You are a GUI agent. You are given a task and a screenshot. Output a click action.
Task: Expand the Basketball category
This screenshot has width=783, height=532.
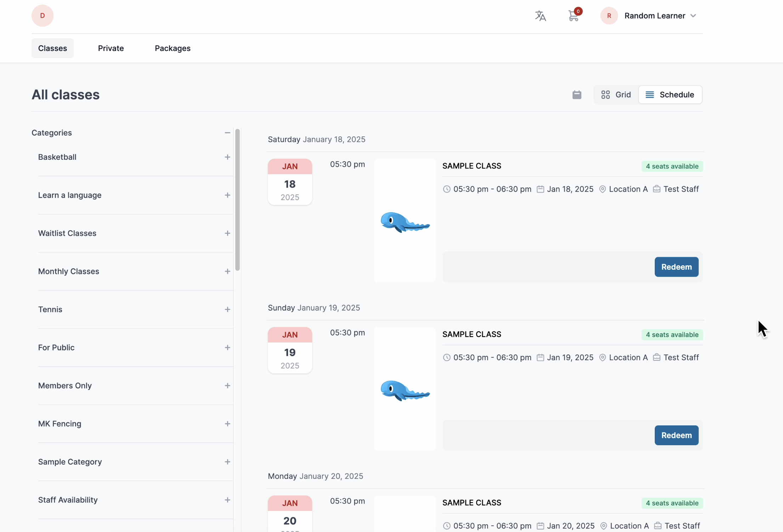tap(227, 157)
